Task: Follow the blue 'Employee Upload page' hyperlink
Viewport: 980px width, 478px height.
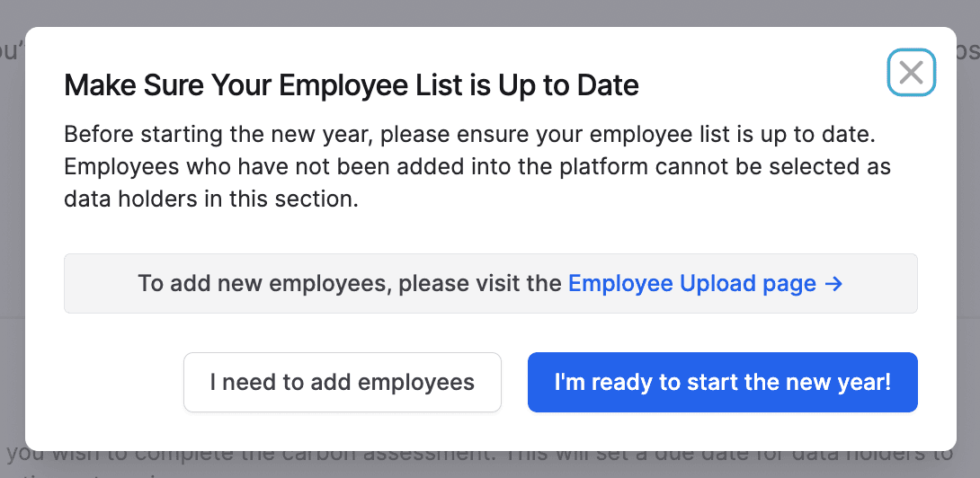Action: point(692,284)
